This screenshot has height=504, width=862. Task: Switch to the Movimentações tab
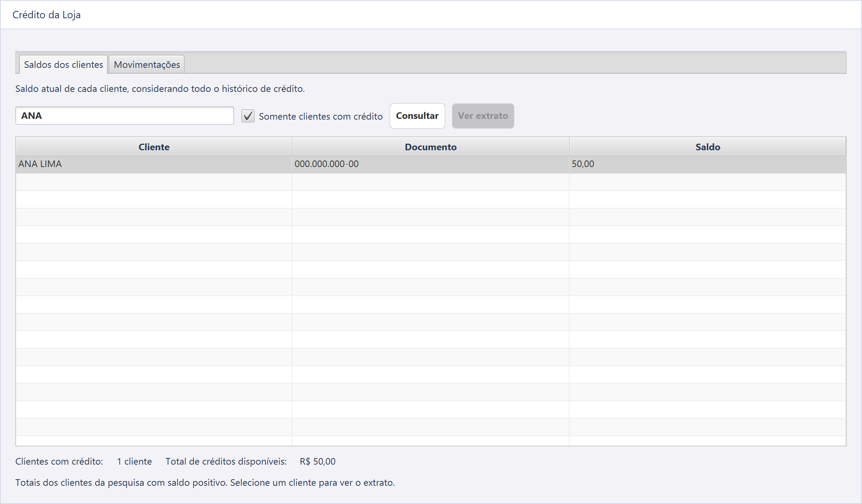[x=147, y=65]
